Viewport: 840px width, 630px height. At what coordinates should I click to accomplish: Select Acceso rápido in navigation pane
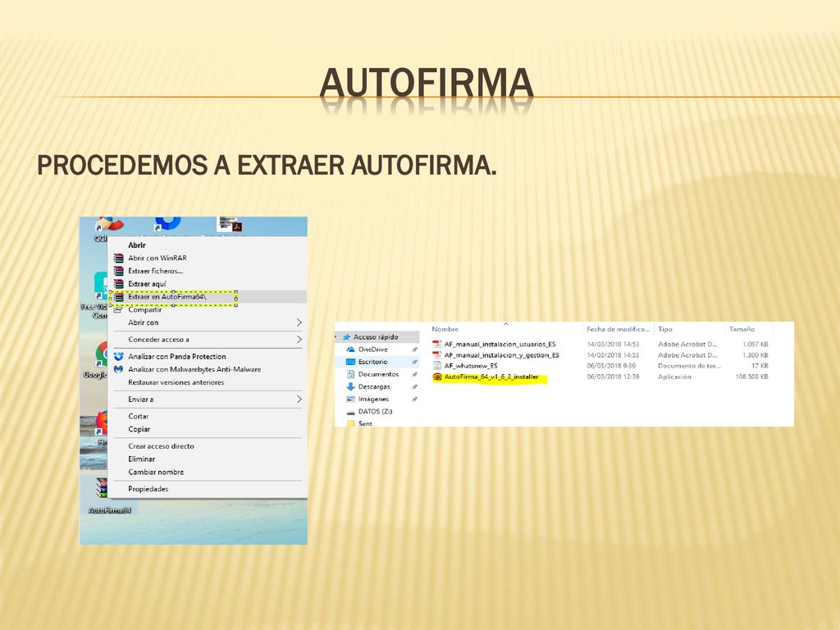376,337
